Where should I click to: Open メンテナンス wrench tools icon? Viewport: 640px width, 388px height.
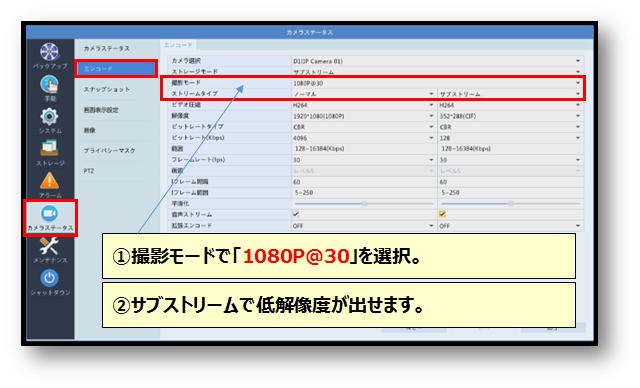click(49, 246)
